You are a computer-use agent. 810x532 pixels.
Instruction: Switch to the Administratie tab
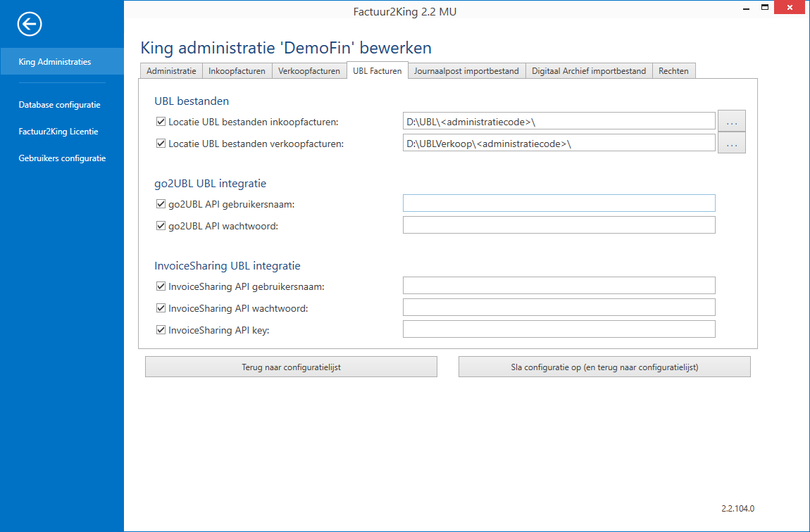pos(171,70)
